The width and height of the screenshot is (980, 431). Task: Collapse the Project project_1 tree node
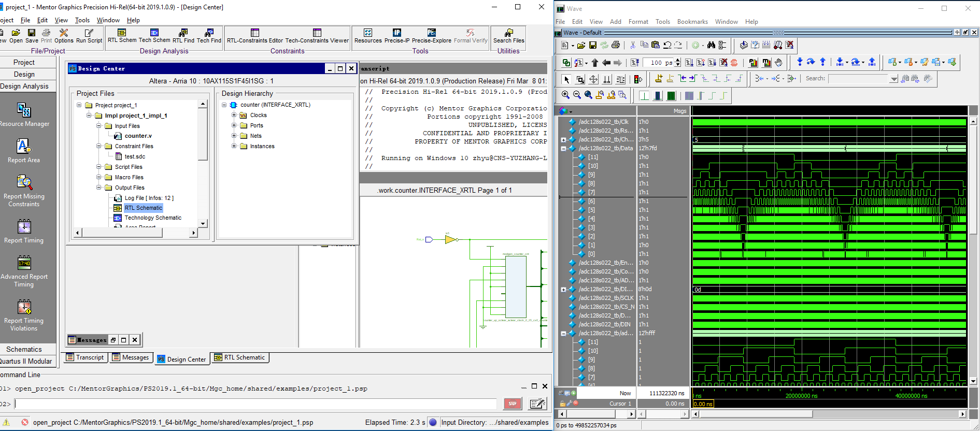79,105
